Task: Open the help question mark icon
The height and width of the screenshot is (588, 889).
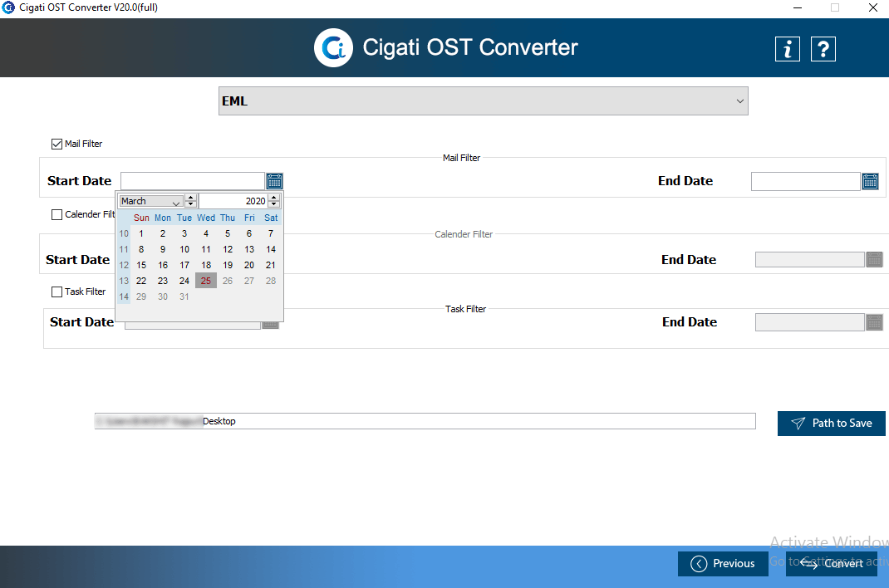Action: [823, 49]
